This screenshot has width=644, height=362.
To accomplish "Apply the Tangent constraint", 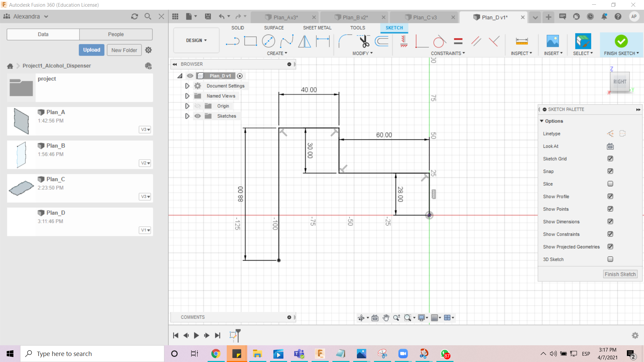I will (439, 41).
